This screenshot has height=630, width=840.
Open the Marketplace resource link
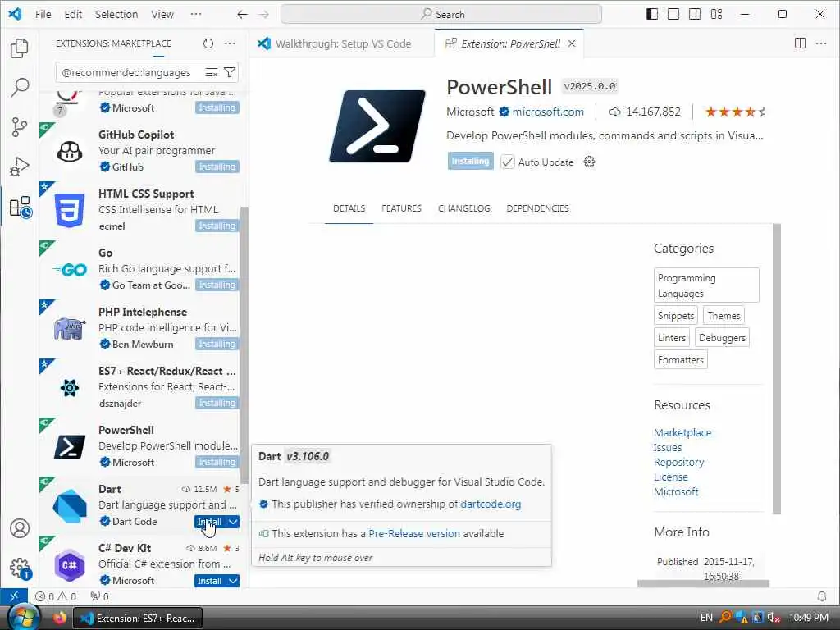pos(682,432)
